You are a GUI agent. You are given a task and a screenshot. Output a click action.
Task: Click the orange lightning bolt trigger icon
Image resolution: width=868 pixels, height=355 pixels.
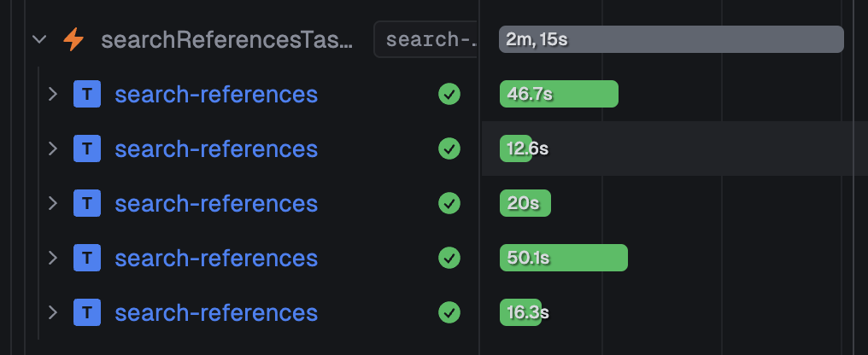pyautogui.click(x=73, y=40)
